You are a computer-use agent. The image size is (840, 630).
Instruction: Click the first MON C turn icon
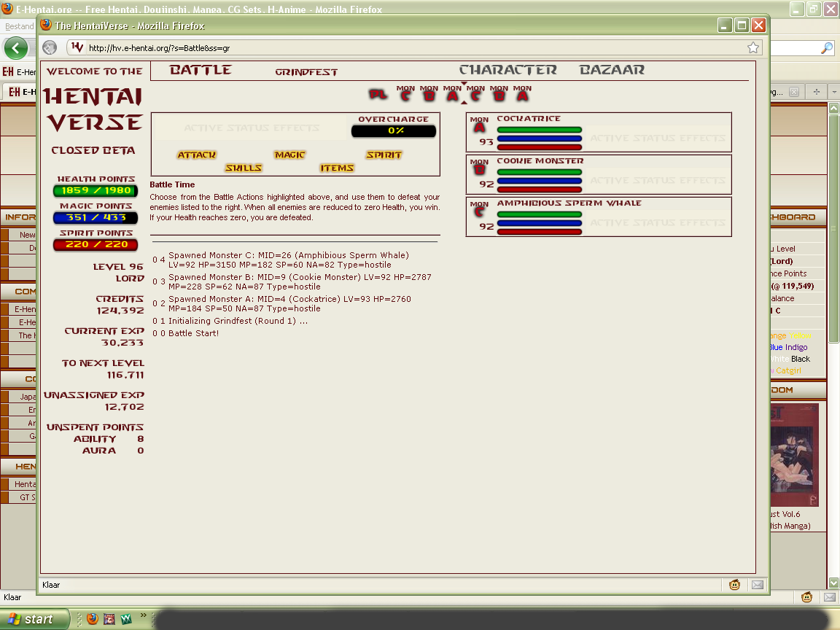pyautogui.click(x=405, y=93)
